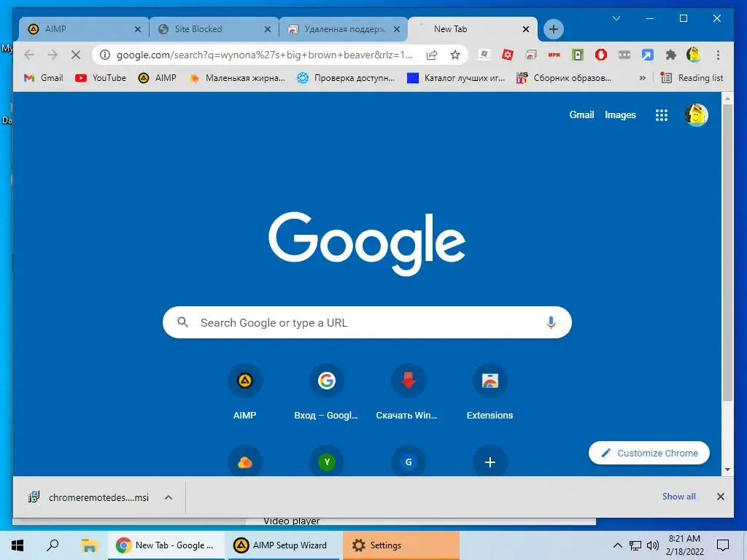The width and height of the screenshot is (747, 560).
Task: Add a new shortcut with the plus tile
Action: coord(489,462)
